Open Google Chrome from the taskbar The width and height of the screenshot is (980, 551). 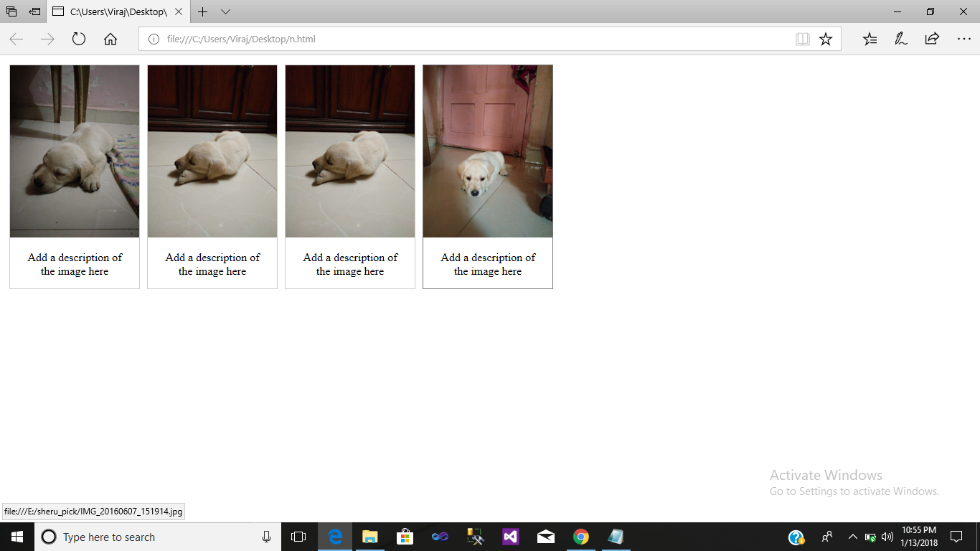pyautogui.click(x=580, y=537)
